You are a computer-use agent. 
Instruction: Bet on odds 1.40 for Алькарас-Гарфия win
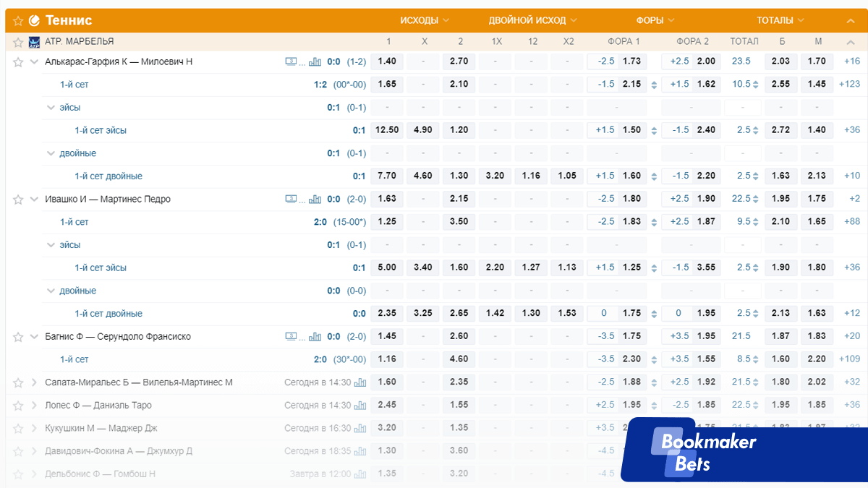coord(387,61)
